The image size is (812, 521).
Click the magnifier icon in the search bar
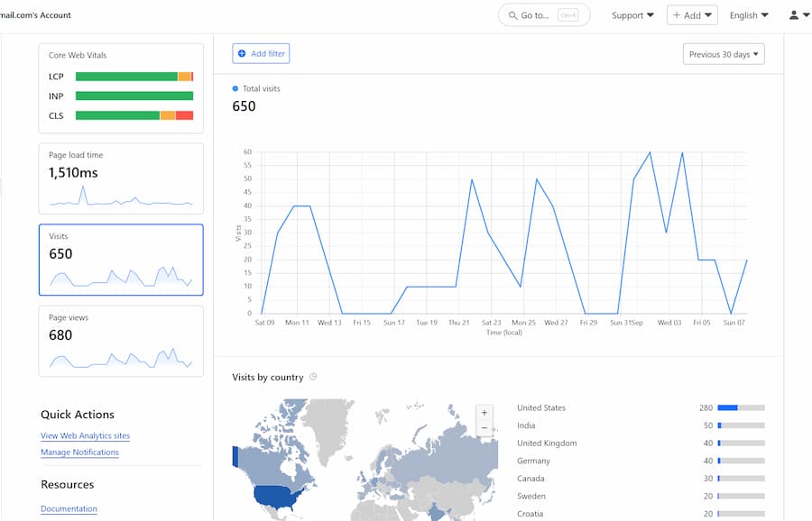[512, 14]
